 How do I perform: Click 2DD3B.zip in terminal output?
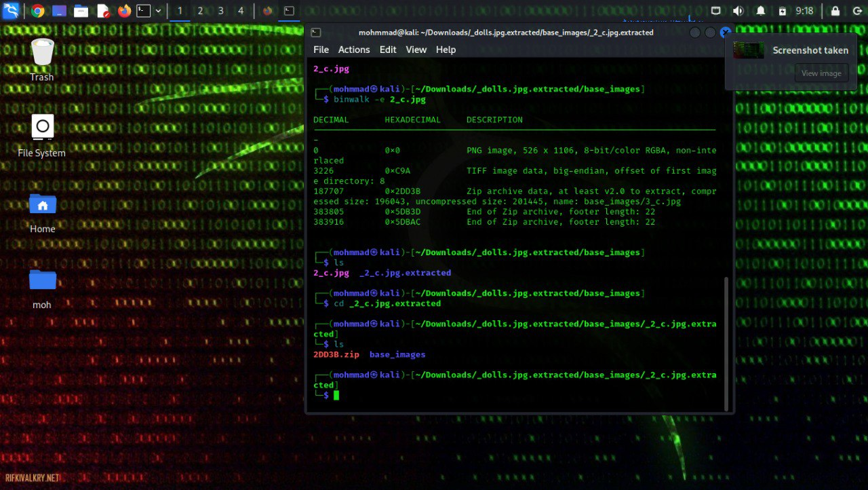pos(336,354)
